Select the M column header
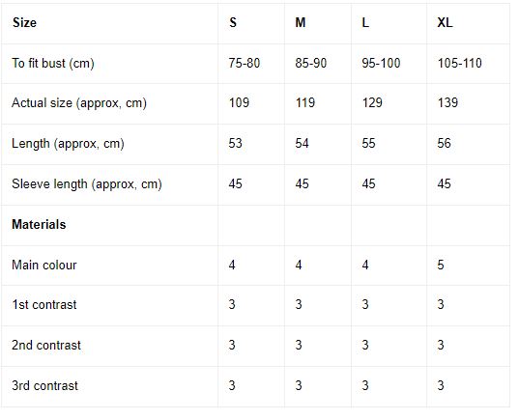This screenshot has width=519, height=420. coord(301,23)
